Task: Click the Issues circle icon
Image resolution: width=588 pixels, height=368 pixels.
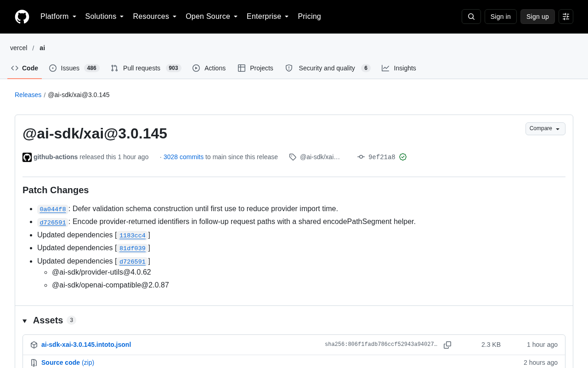Action: pyautogui.click(x=53, y=68)
